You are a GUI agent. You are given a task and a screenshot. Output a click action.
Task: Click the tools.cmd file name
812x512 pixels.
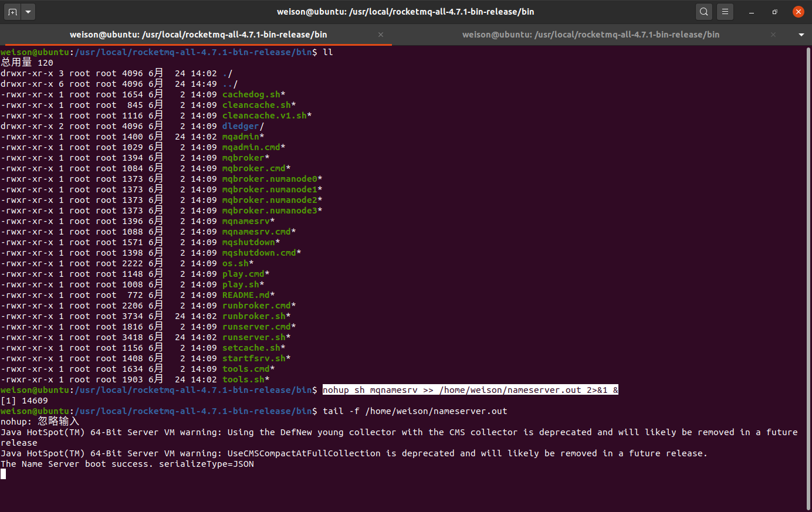246,369
